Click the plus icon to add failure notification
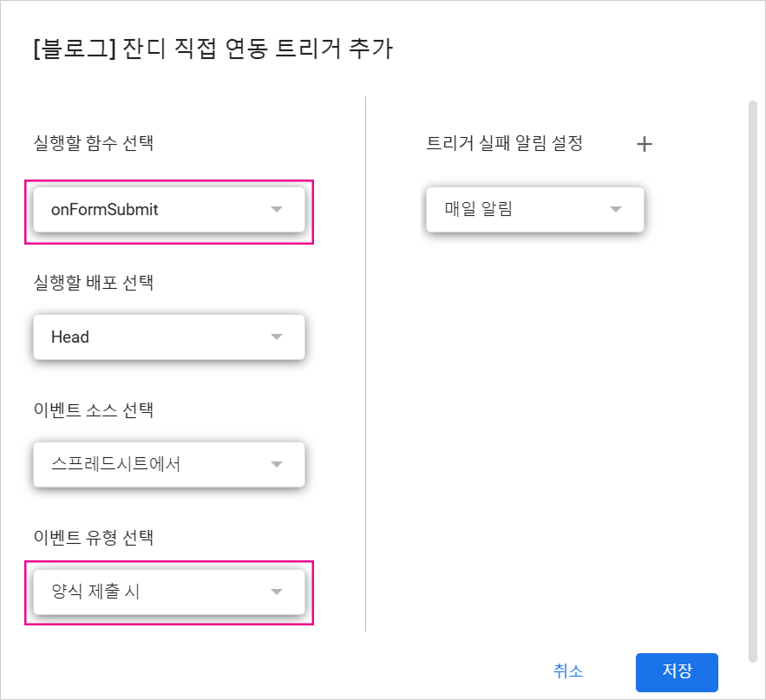Viewport: 766px width, 700px height. (x=644, y=144)
